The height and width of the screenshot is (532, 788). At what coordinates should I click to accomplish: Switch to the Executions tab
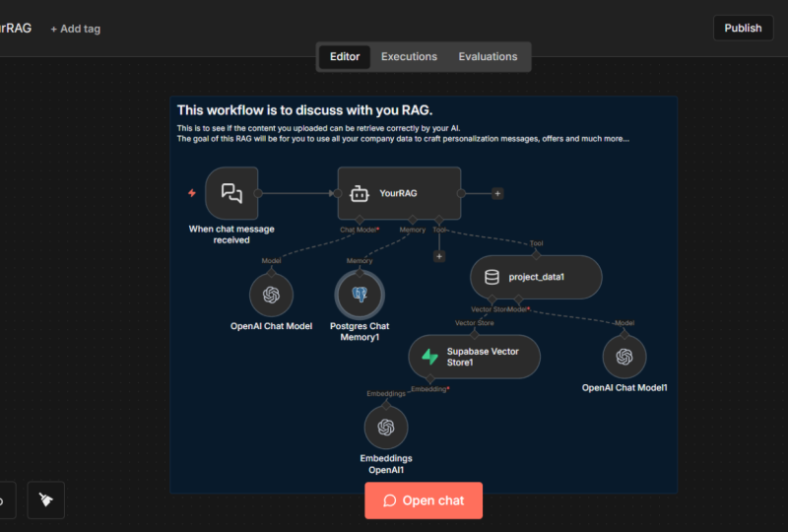(x=409, y=57)
